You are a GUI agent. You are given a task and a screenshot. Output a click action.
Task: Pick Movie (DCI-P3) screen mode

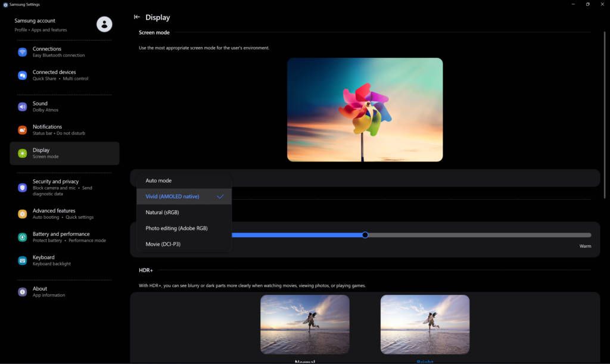click(x=184, y=244)
